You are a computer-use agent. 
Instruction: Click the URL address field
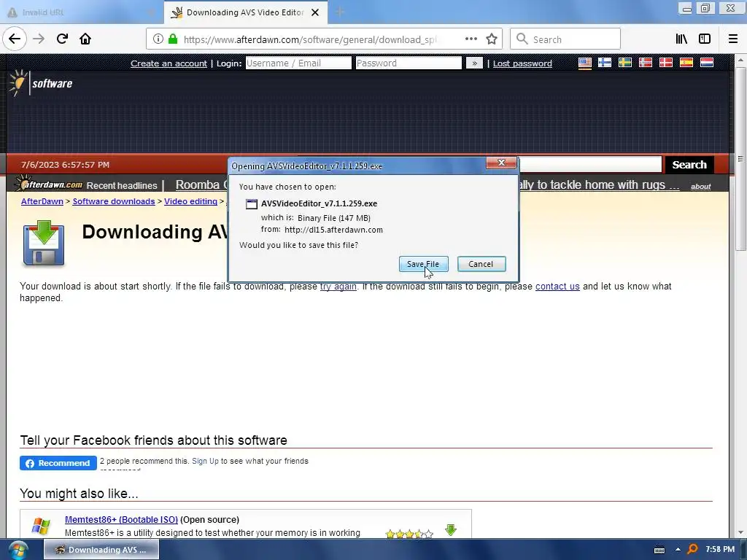(309, 39)
